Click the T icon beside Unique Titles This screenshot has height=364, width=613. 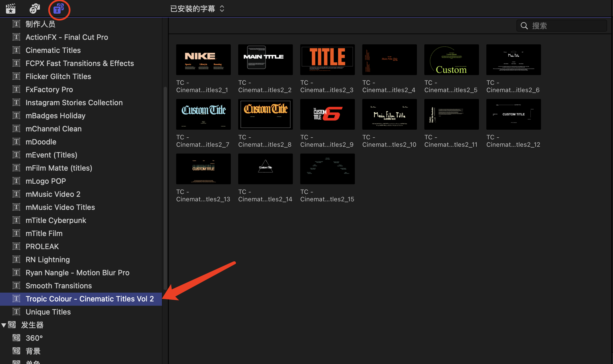(x=17, y=312)
